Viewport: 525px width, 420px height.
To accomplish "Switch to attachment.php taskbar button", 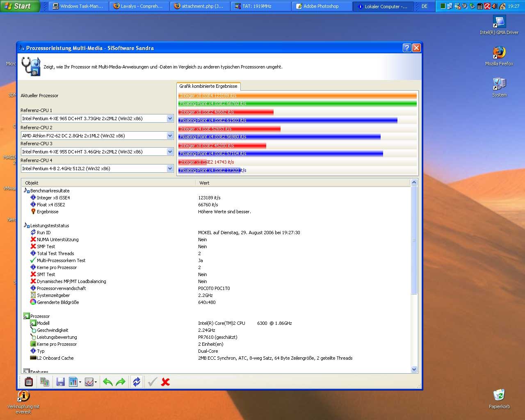I will click(199, 6).
